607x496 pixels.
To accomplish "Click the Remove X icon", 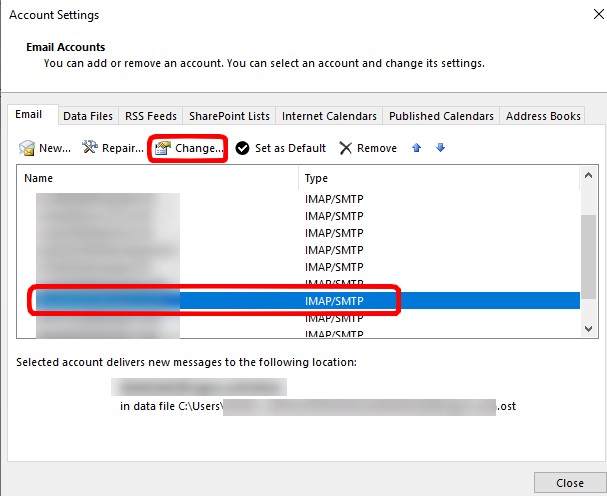I will 345,148.
